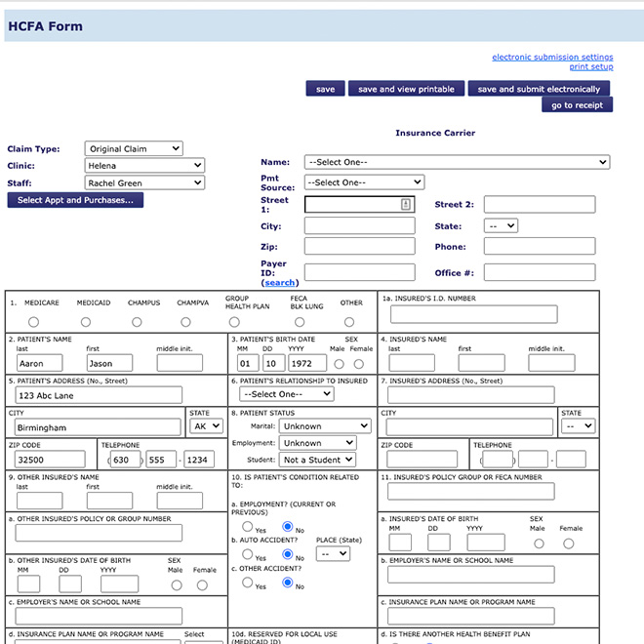
Task: Click insured's Insurance Plan Name field
Action: (470, 616)
